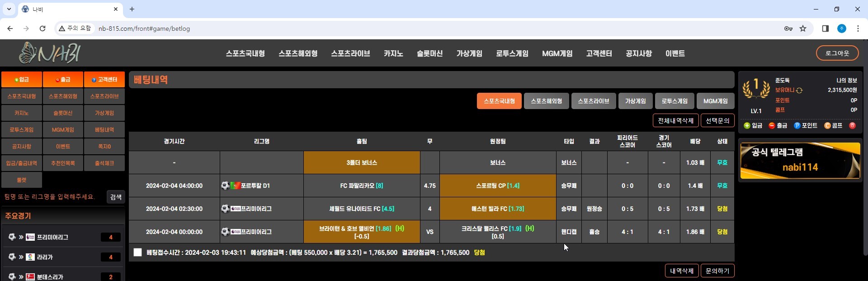Screen dimensions: 868x281
Task: Click the browser address bar URL
Action: [x=144, y=29]
